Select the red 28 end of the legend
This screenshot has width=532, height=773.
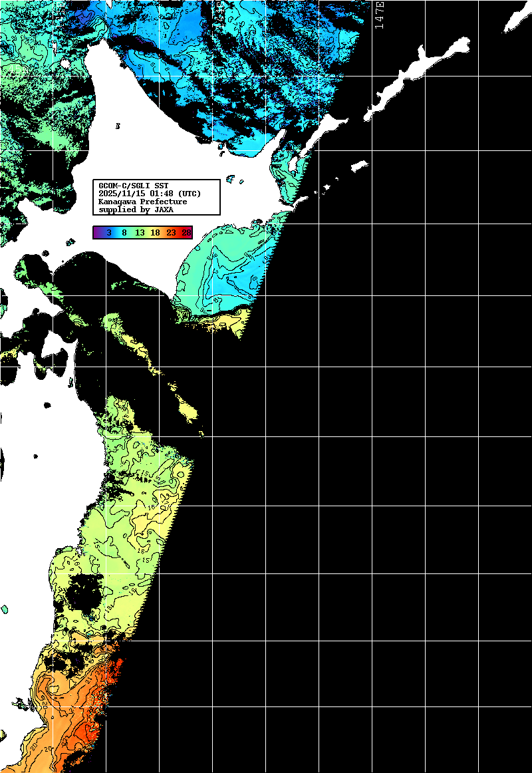(186, 233)
